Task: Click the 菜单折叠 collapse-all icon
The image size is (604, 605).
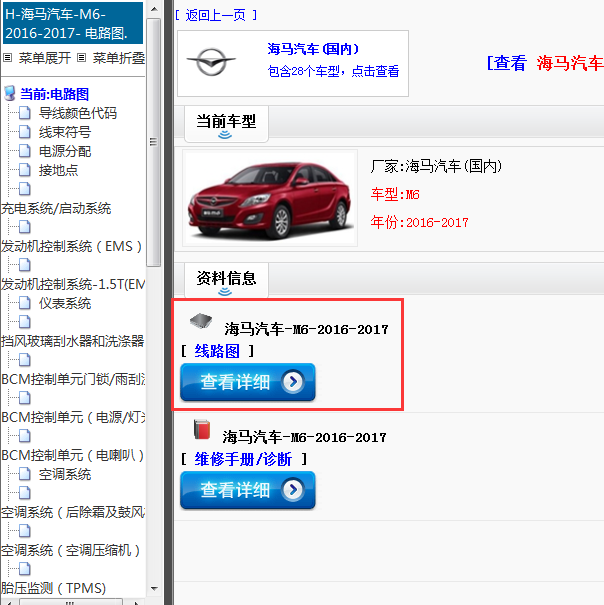Action: pos(81,58)
